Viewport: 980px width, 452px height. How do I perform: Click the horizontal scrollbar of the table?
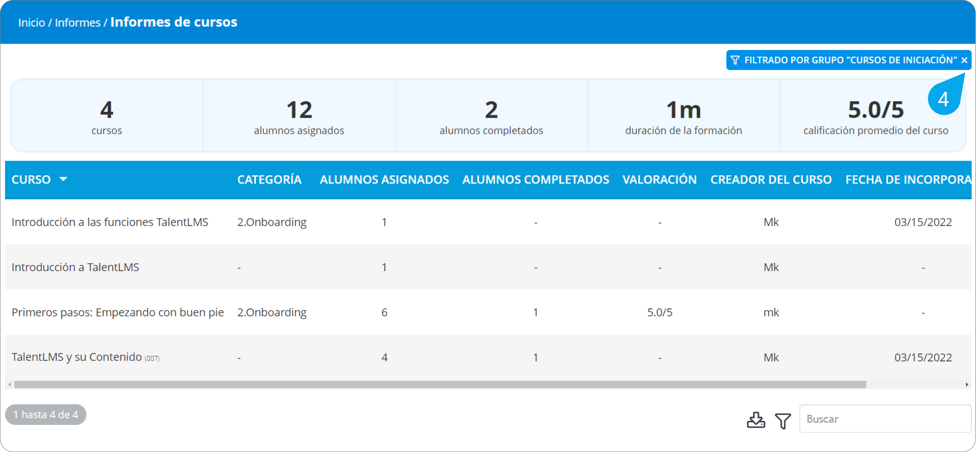[440, 384]
